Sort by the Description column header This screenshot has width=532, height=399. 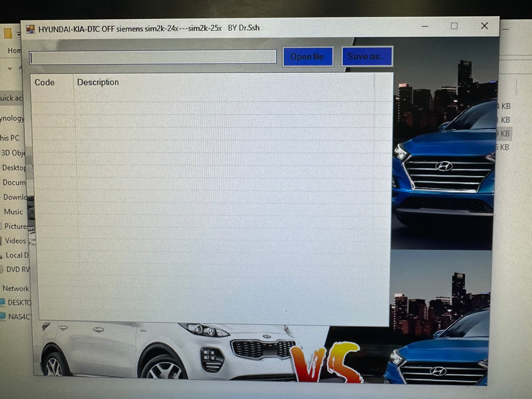click(98, 82)
